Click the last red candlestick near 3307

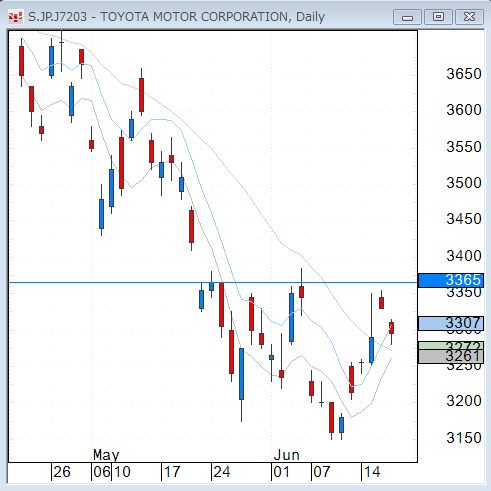(x=391, y=328)
